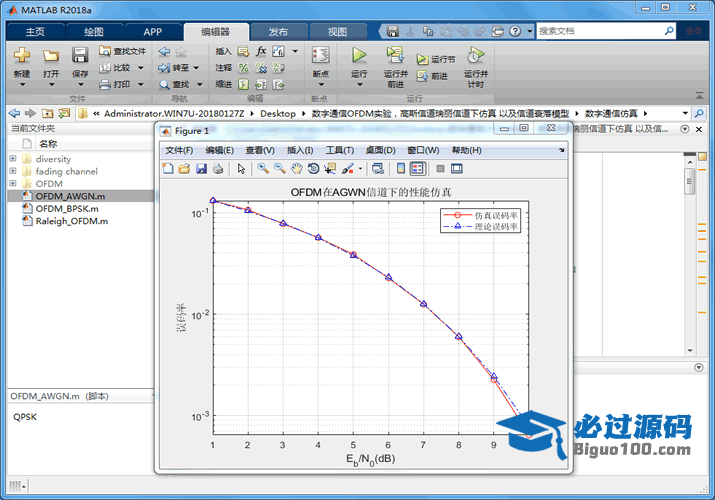The width and height of the screenshot is (715, 500).
Task: Click the 比较 (Compare) button
Action: pos(115,67)
